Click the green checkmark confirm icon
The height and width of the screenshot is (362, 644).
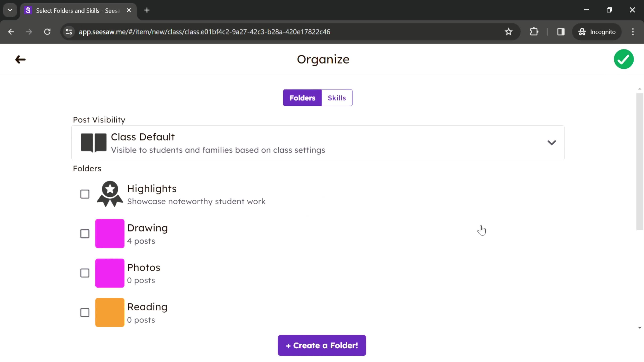tap(624, 59)
